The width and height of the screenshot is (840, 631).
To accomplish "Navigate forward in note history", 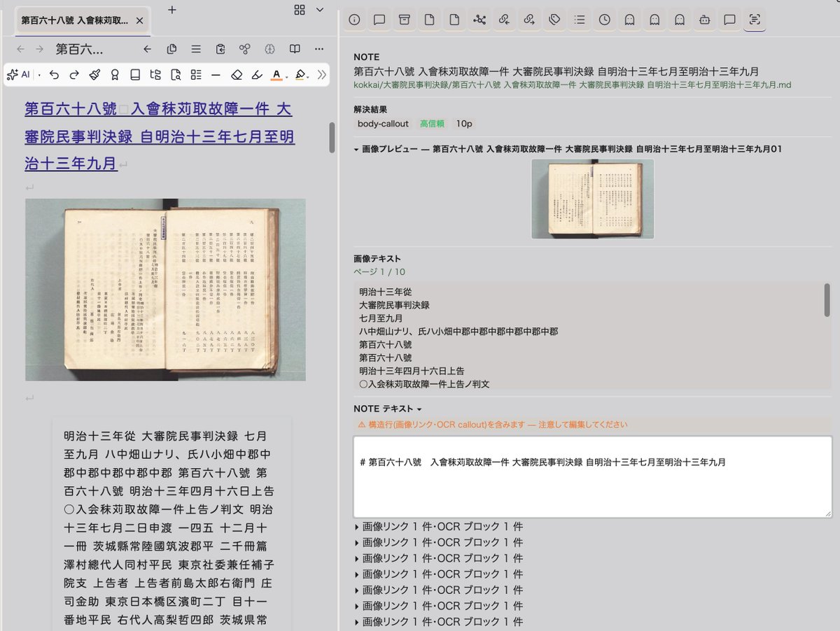I will pyautogui.click(x=40, y=49).
